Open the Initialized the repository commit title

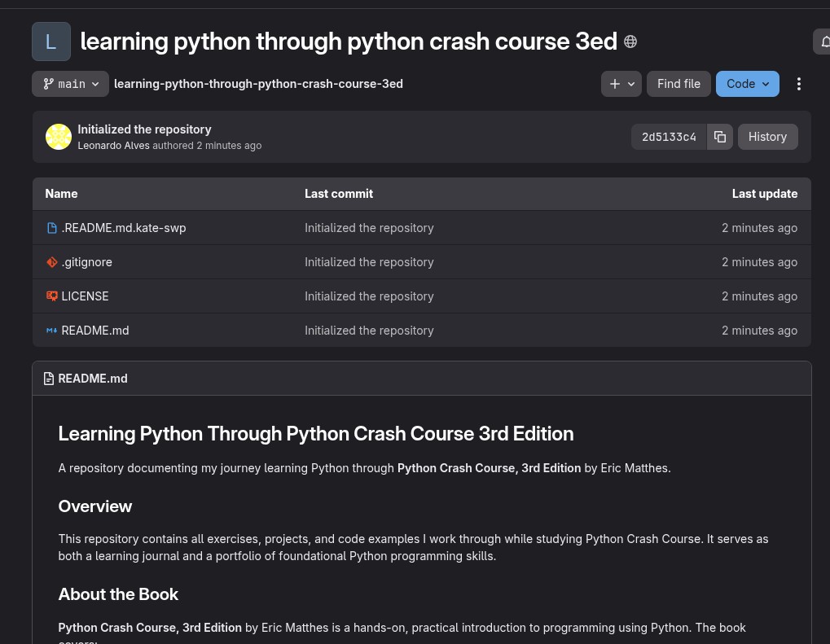click(144, 129)
